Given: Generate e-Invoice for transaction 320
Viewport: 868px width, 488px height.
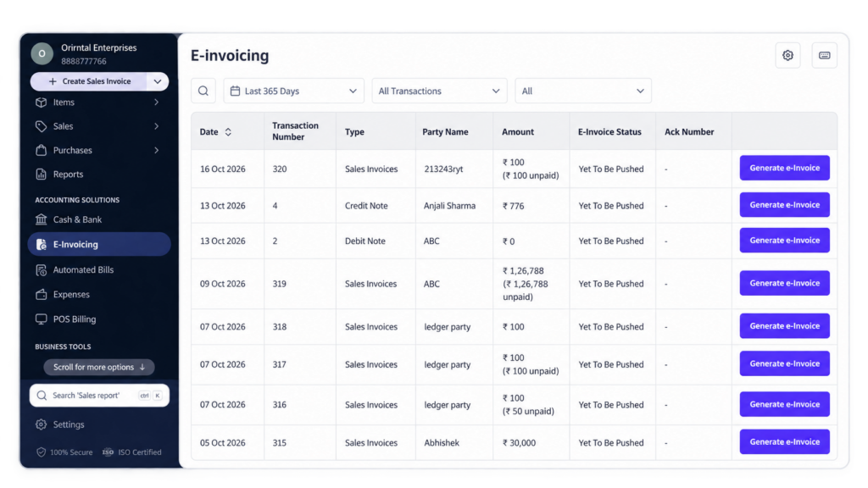Looking at the screenshot, I should [x=784, y=168].
